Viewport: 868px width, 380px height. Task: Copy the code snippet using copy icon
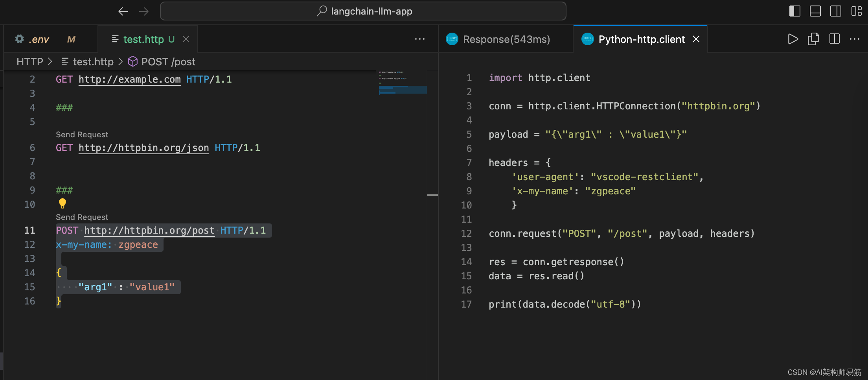[x=813, y=39]
